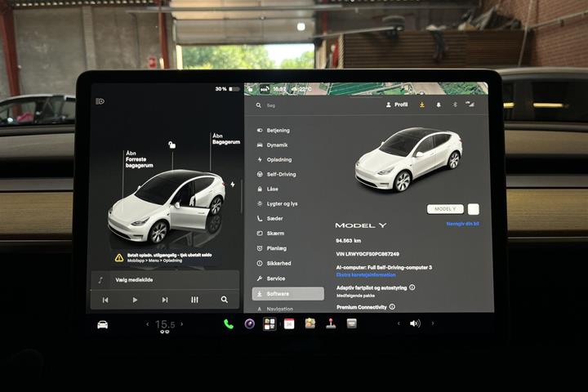Open the Arcade joystick icon
This screenshot has width=588, height=392.
point(331,323)
